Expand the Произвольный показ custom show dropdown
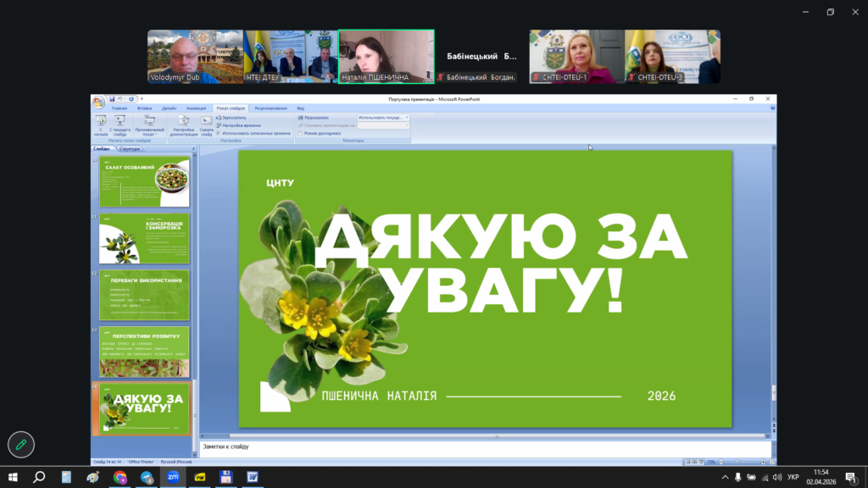This screenshot has width=868, height=488. click(149, 127)
